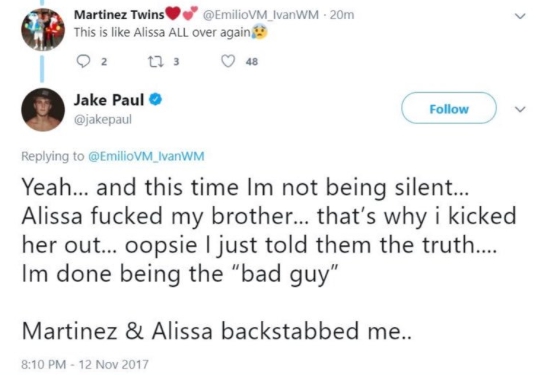The image size is (555, 375).
Task: Click the Jake Paul display name
Action: click(109, 100)
